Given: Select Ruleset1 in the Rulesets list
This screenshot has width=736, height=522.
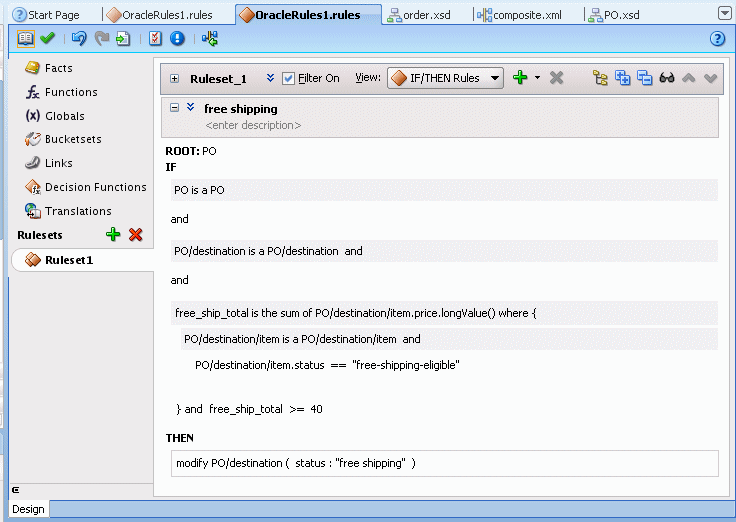Looking at the screenshot, I should pyautogui.click(x=68, y=260).
